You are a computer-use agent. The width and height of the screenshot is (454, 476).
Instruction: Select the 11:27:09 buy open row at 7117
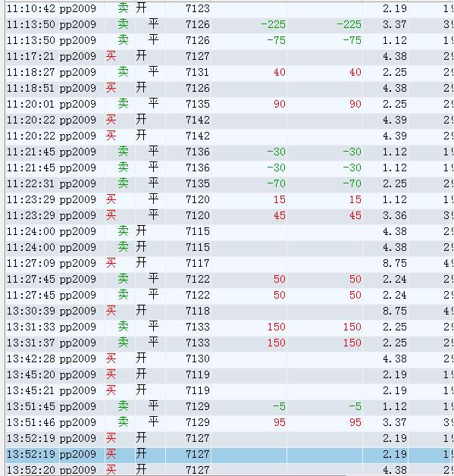230,263
